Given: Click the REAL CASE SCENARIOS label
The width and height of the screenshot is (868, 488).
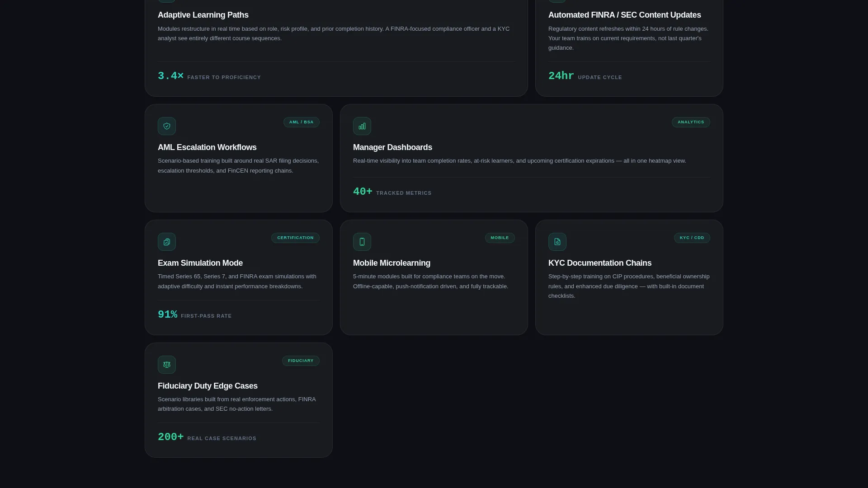Looking at the screenshot, I should [x=222, y=439].
